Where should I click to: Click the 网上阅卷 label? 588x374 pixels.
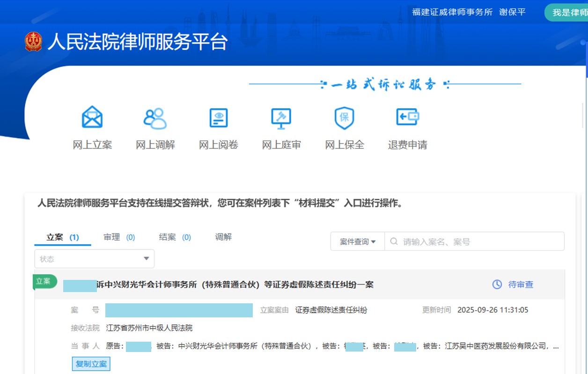click(219, 145)
